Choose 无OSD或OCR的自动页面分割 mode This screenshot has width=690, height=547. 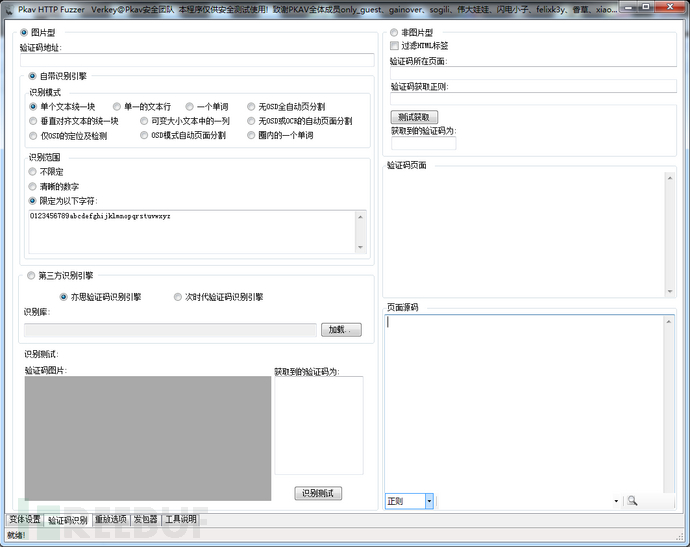click(251, 121)
